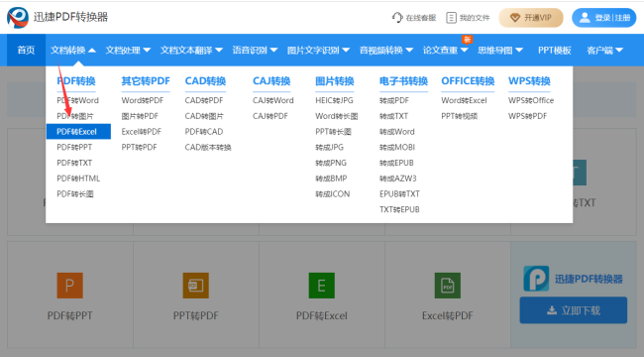Open the 其它转PDF category heading
The width and height of the screenshot is (644, 357).
146,81
